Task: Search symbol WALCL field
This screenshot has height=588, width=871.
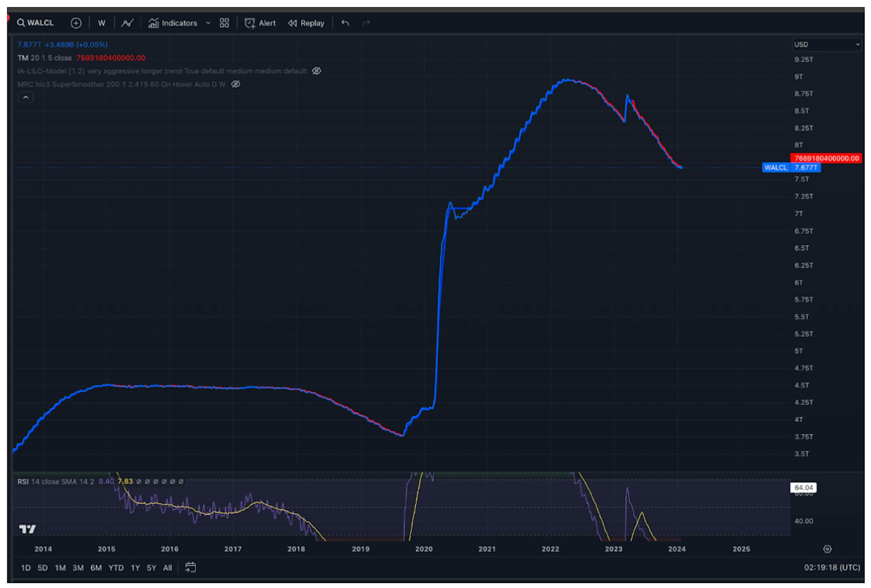Action: pos(35,23)
